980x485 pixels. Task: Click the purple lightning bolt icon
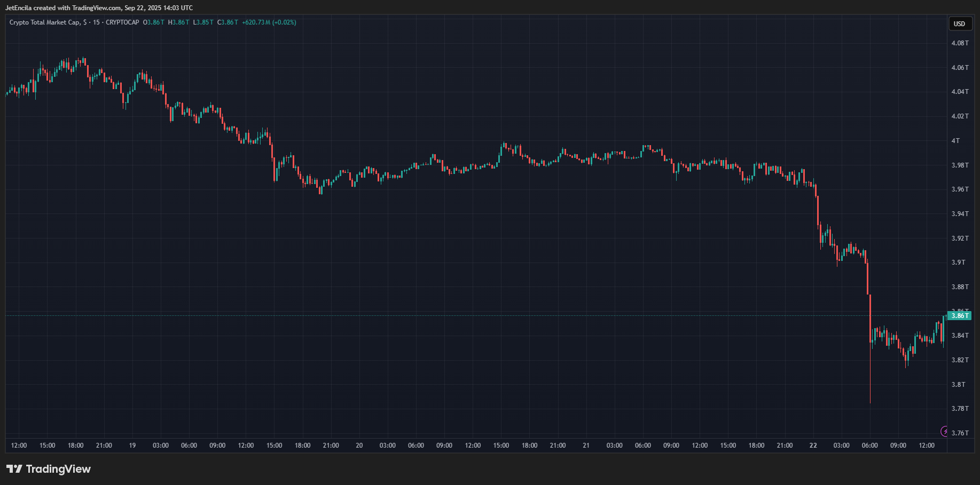944,431
